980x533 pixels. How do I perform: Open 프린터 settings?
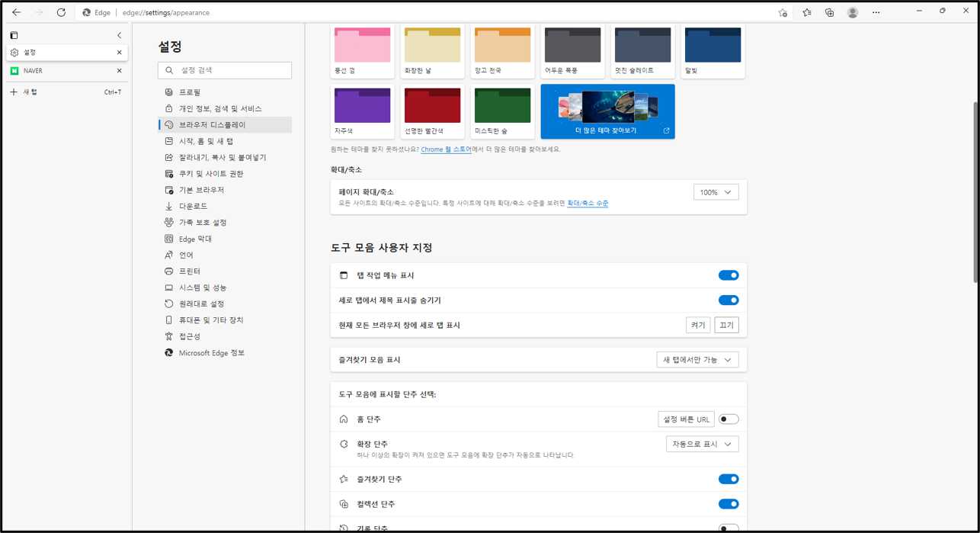(225, 271)
